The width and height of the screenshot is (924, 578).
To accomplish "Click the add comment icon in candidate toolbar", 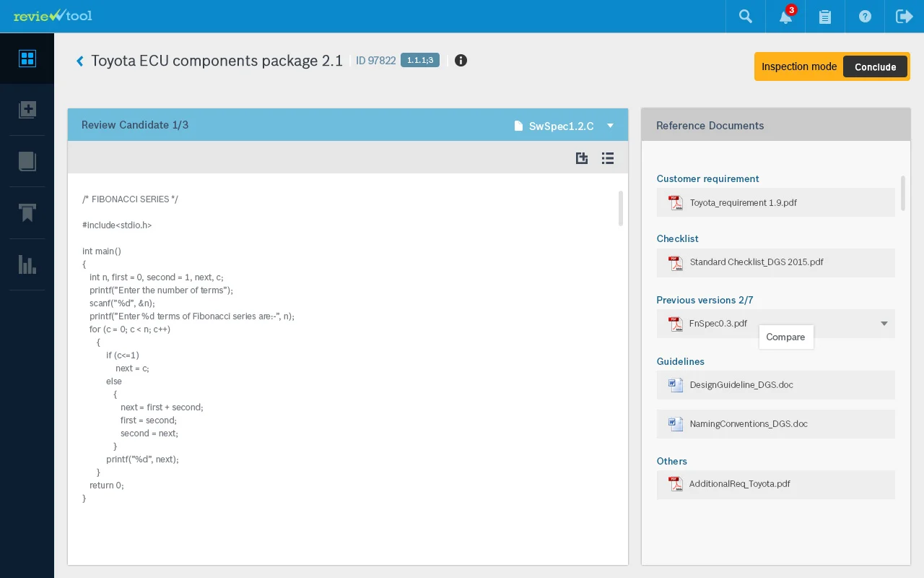I will pyautogui.click(x=582, y=158).
